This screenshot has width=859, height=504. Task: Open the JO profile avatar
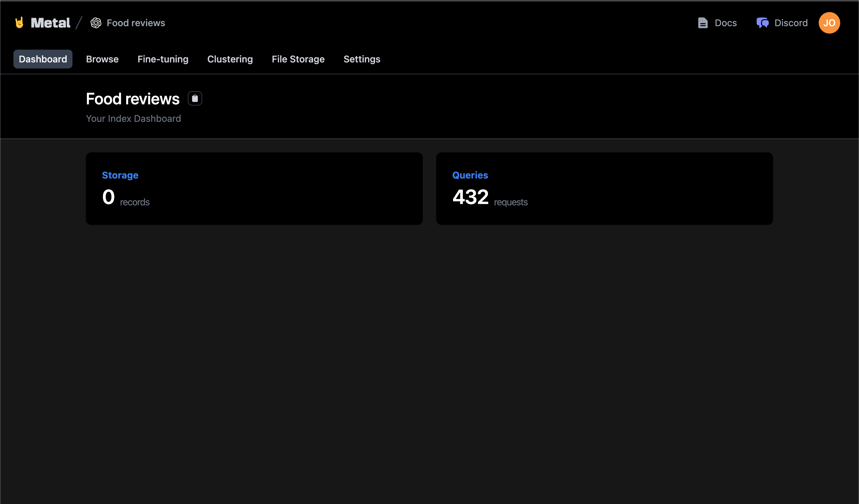point(829,23)
